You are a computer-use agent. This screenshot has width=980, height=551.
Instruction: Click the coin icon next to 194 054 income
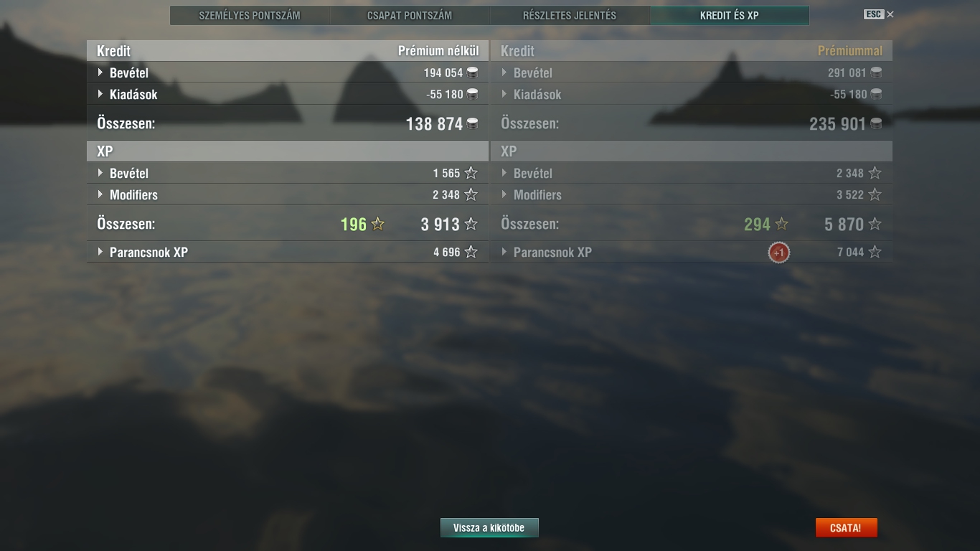point(472,72)
